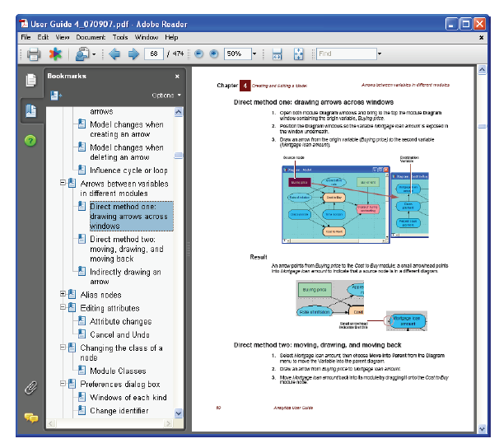This screenshot has height=448, width=499.
Task: Zoom in with the plus button
Action: [x=214, y=54]
